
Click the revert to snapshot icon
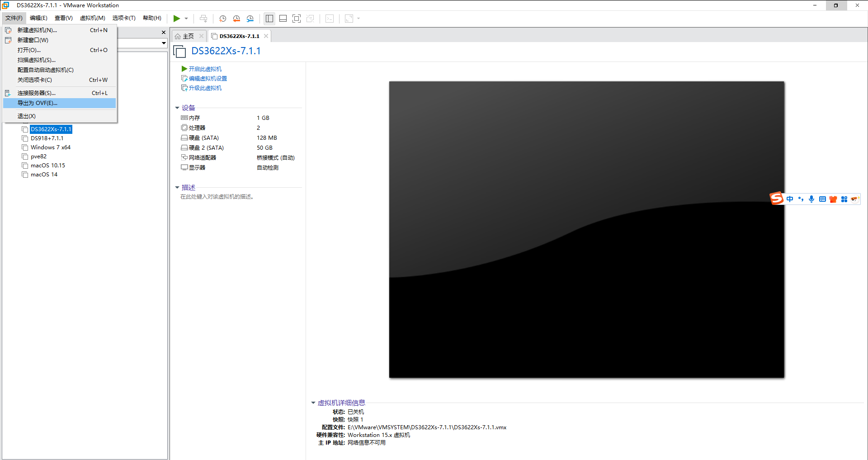236,19
